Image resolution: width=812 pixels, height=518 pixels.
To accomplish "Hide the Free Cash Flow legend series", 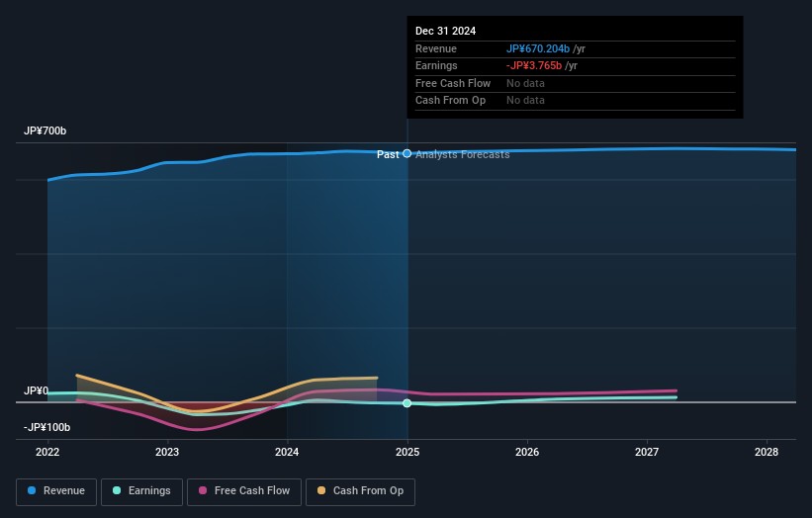I will coord(243,490).
